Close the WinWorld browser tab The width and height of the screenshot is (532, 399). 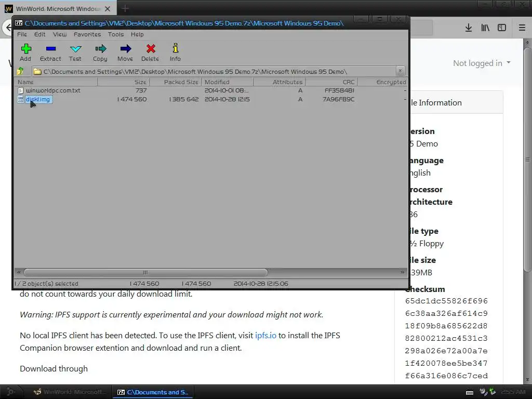coord(108,9)
